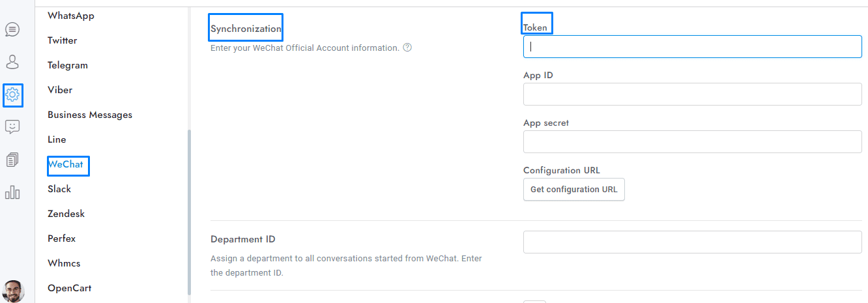
Task: Open the OpenCart settings tab
Action: (x=70, y=288)
